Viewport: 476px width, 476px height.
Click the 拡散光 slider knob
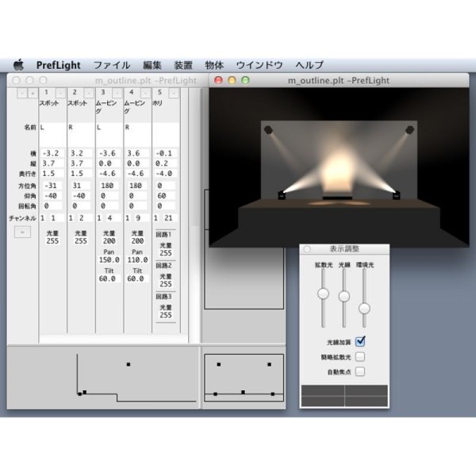pyautogui.click(x=323, y=294)
